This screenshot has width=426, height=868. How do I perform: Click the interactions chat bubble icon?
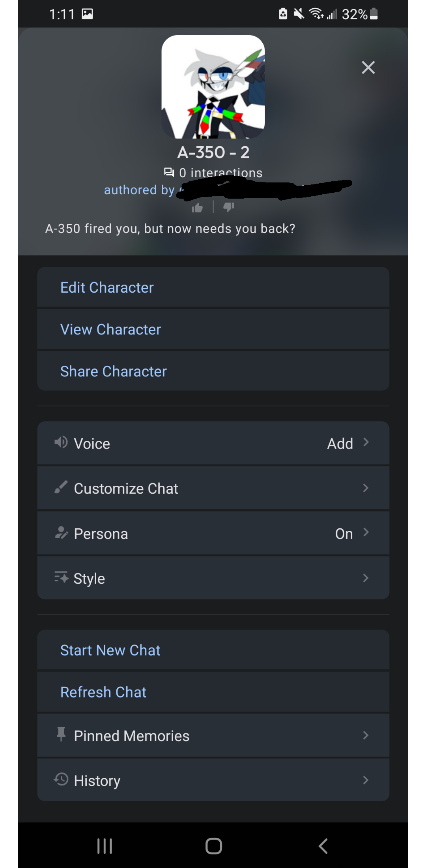click(170, 173)
